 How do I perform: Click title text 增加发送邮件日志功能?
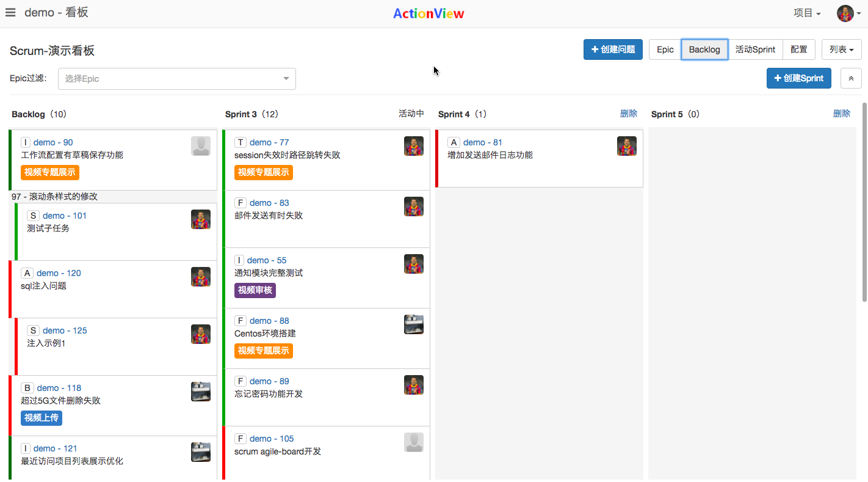click(490, 155)
